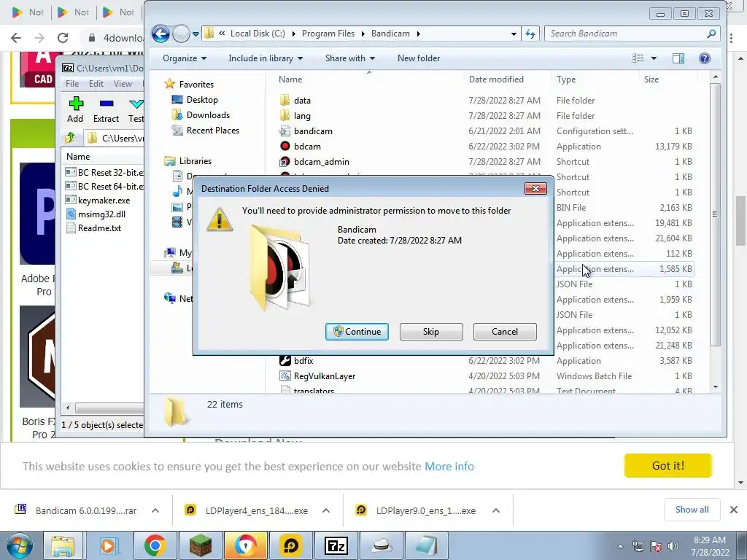Click the up-folder icon in 7-Zip

(x=70, y=138)
